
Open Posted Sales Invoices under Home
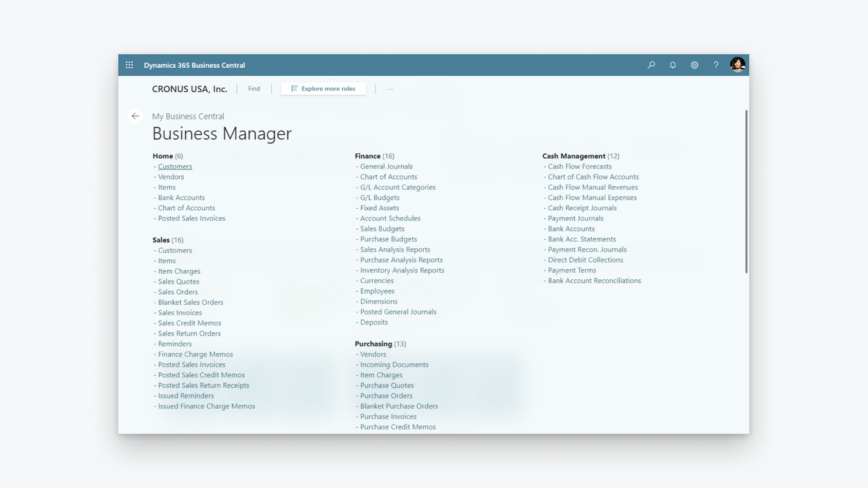pyautogui.click(x=192, y=218)
